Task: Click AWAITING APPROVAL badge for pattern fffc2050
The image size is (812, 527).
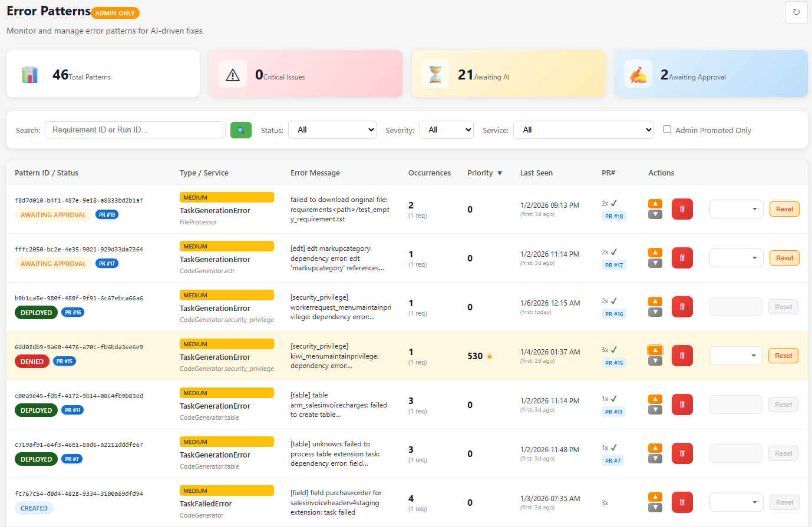Action: pyautogui.click(x=53, y=264)
